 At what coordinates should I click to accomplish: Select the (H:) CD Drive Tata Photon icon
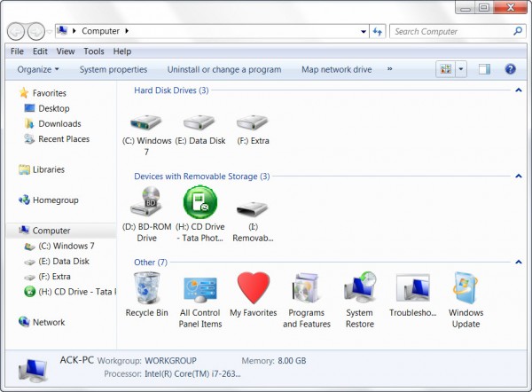click(x=200, y=202)
